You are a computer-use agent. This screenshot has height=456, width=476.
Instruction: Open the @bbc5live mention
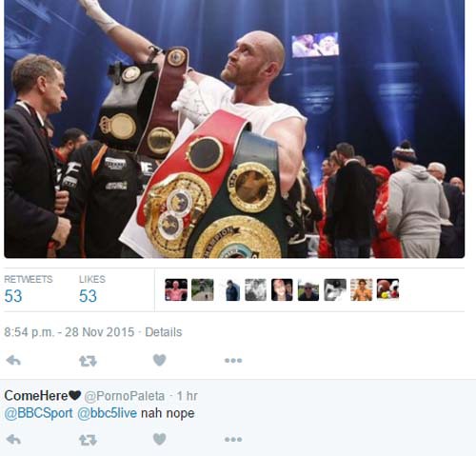click(108, 413)
